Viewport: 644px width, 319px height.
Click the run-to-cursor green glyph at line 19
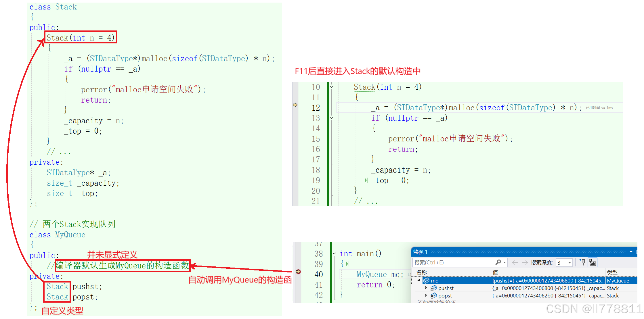click(366, 180)
